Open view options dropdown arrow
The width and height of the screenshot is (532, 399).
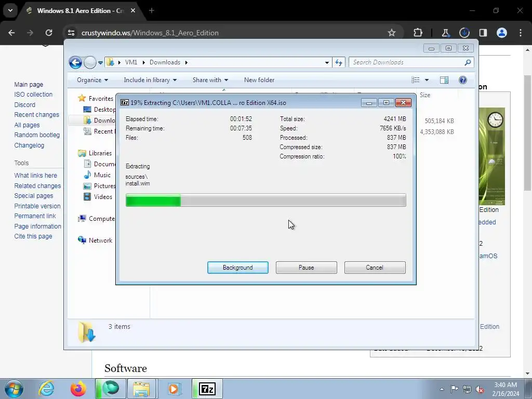pos(427,80)
